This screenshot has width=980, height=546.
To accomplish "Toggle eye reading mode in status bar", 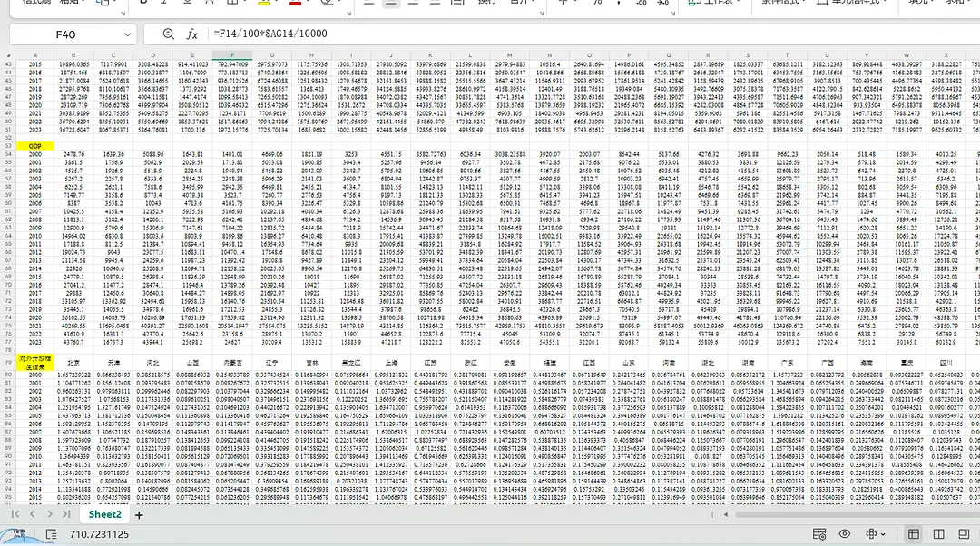I will click(845, 533).
